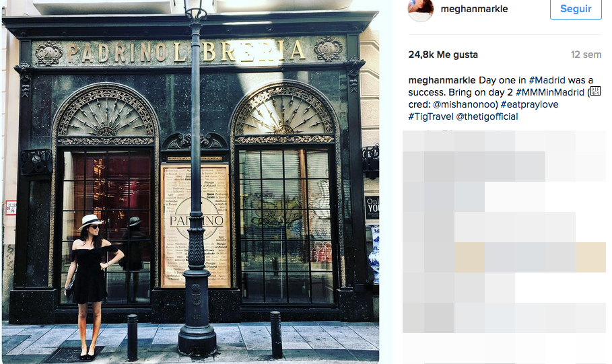Click the golden PADRINO LIBRERIA sign
Viewport: 612px width, 364px height.
tap(186, 52)
